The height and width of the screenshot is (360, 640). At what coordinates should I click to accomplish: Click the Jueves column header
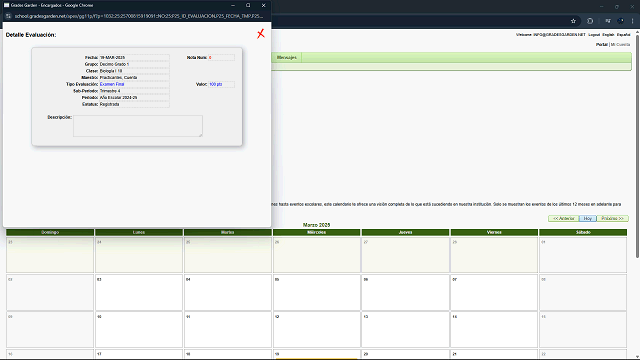click(x=405, y=232)
